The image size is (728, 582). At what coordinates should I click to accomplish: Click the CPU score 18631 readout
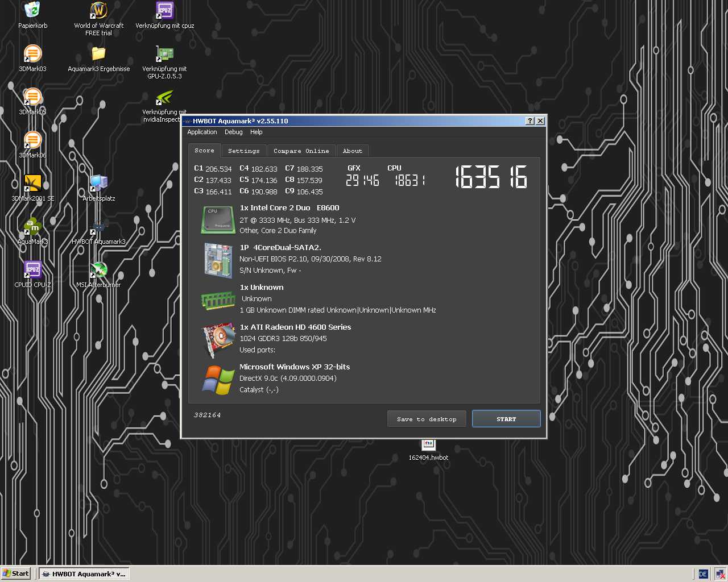[409, 180]
